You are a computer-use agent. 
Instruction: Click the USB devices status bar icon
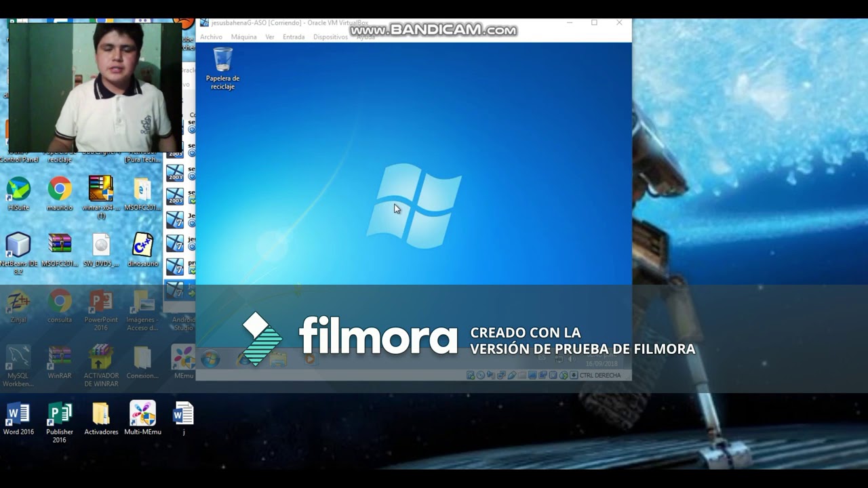tap(512, 375)
